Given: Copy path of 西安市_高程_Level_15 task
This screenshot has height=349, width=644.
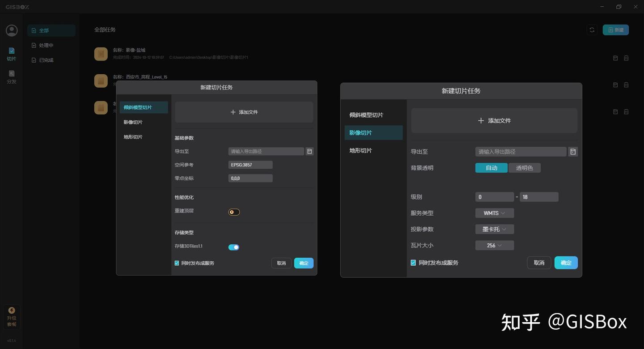Looking at the screenshot, I should [x=615, y=85].
